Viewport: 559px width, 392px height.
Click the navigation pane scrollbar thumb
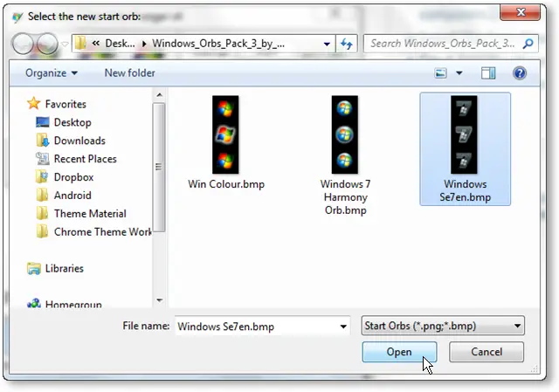click(x=159, y=167)
